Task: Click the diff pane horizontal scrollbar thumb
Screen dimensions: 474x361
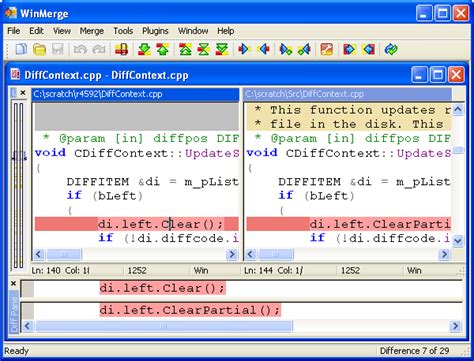Action: coord(164,326)
